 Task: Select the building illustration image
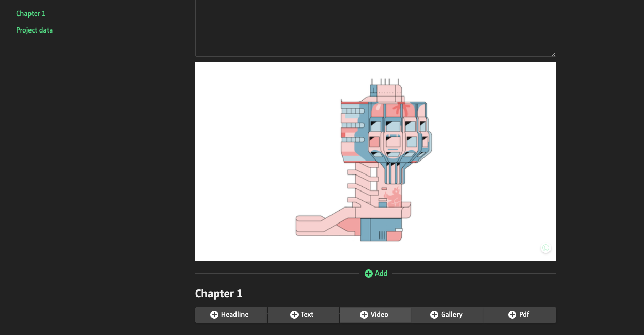pyautogui.click(x=375, y=161)
